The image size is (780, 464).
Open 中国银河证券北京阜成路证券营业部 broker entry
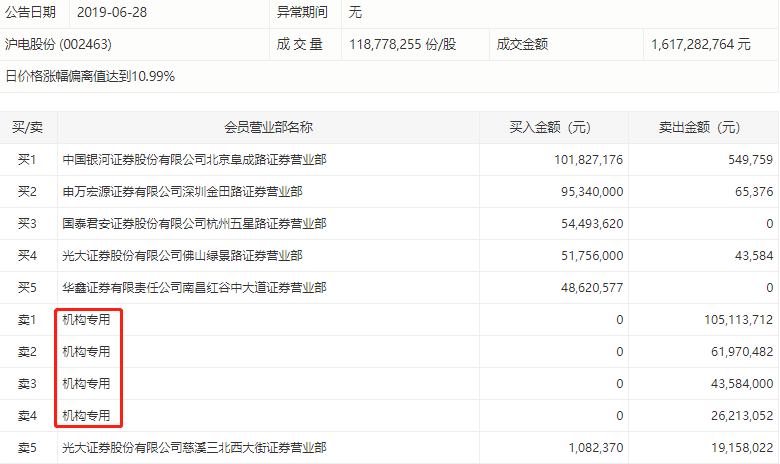click(194, 160)
